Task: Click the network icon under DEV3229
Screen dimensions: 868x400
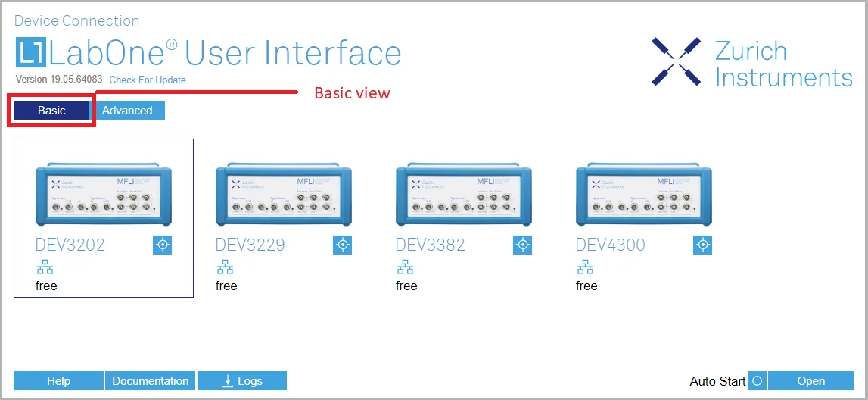Action: [x=225, y=268]
